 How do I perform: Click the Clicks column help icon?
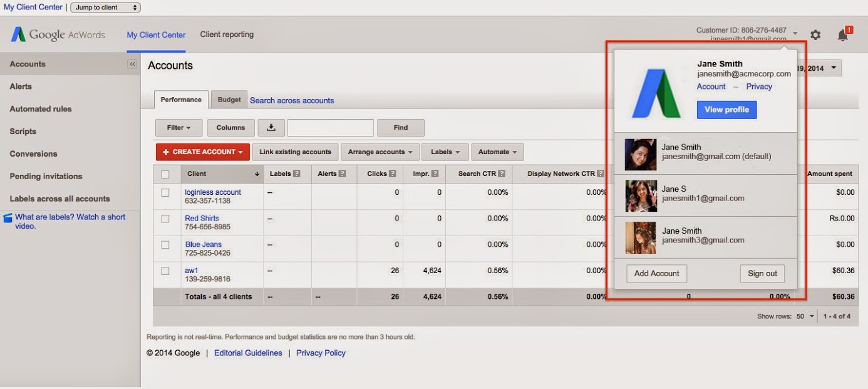(x=392, y=174)
